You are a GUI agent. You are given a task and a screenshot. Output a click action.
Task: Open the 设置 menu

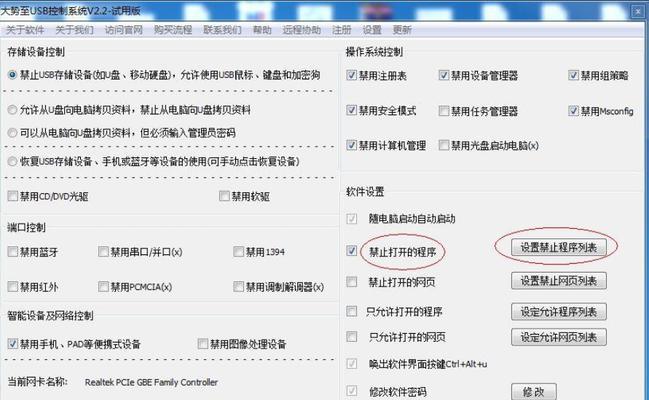[372, 30]
